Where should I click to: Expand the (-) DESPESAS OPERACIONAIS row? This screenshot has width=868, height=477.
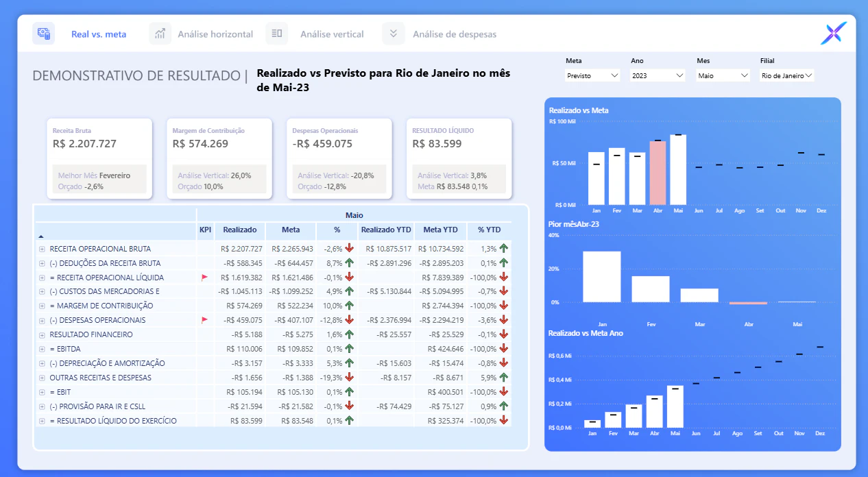[x=42, y=320]
